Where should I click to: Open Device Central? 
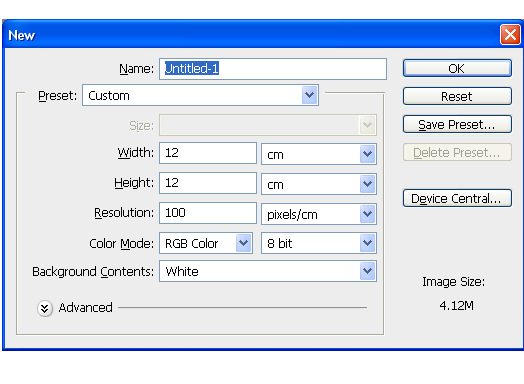coord(457,198)
